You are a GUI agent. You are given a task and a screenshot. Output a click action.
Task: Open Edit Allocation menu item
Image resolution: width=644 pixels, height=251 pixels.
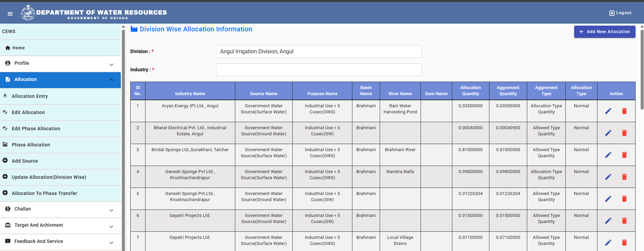point(60,112)
